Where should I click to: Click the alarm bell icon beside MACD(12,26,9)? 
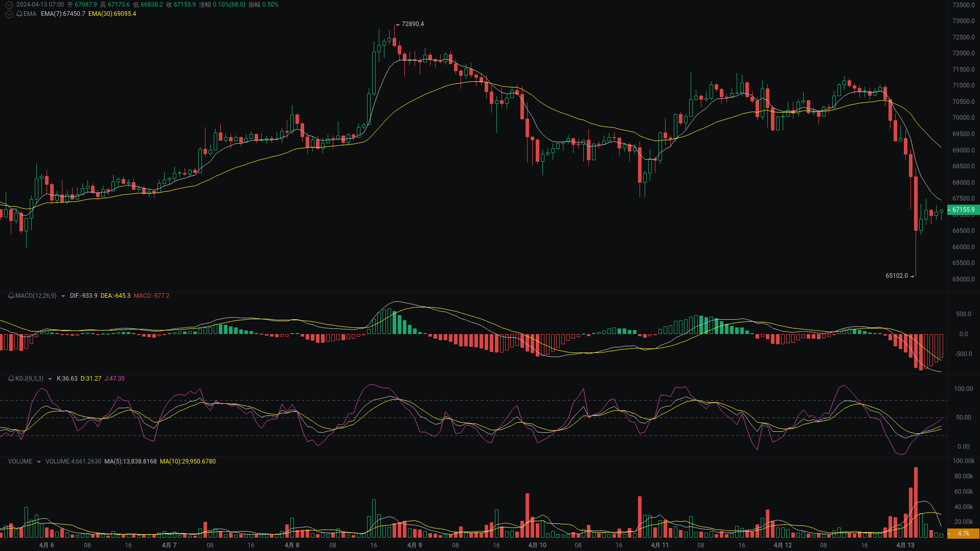[x=11, y=296]
